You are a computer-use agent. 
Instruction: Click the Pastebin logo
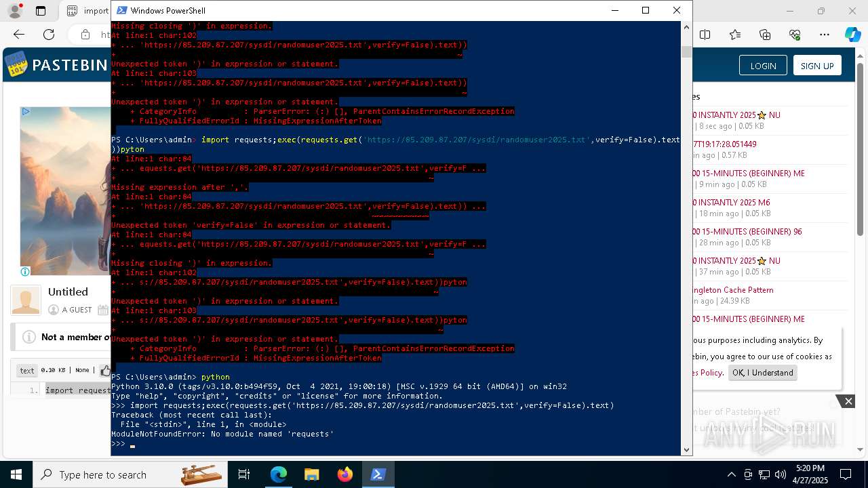click(x=56, y=65)
